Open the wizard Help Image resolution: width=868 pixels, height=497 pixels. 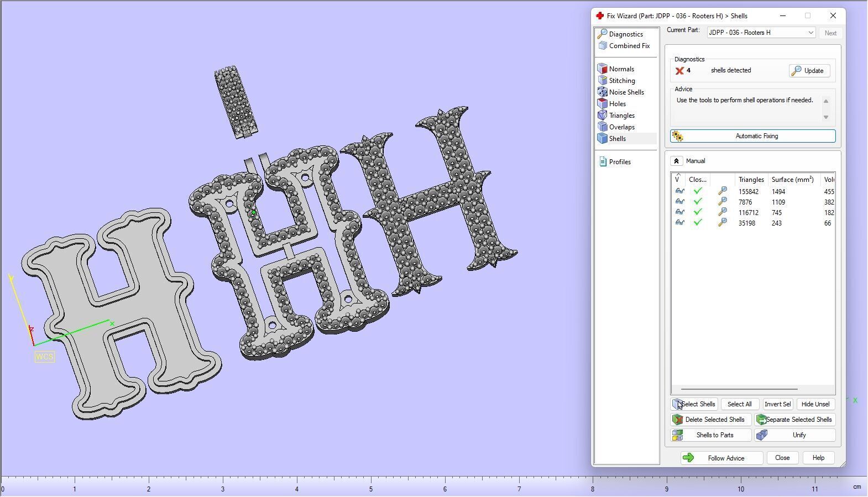pyautogui.click(x=818, y=458)
